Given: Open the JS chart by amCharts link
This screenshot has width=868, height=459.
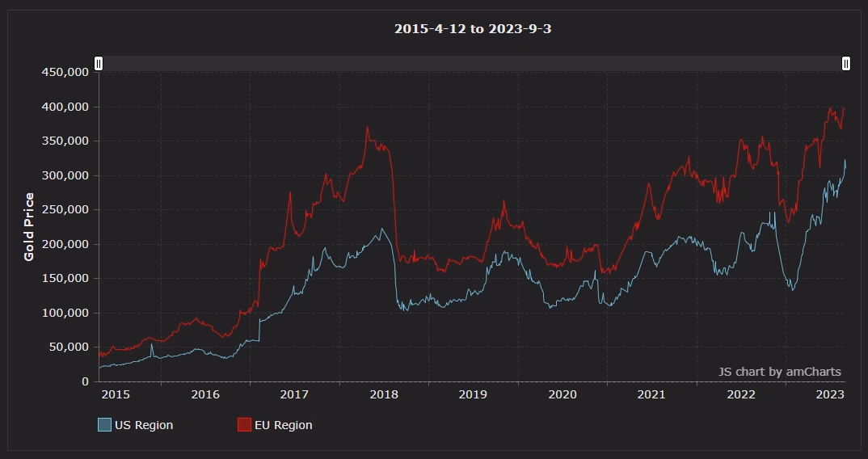Looking at the screenshot, I should (779, 372).
